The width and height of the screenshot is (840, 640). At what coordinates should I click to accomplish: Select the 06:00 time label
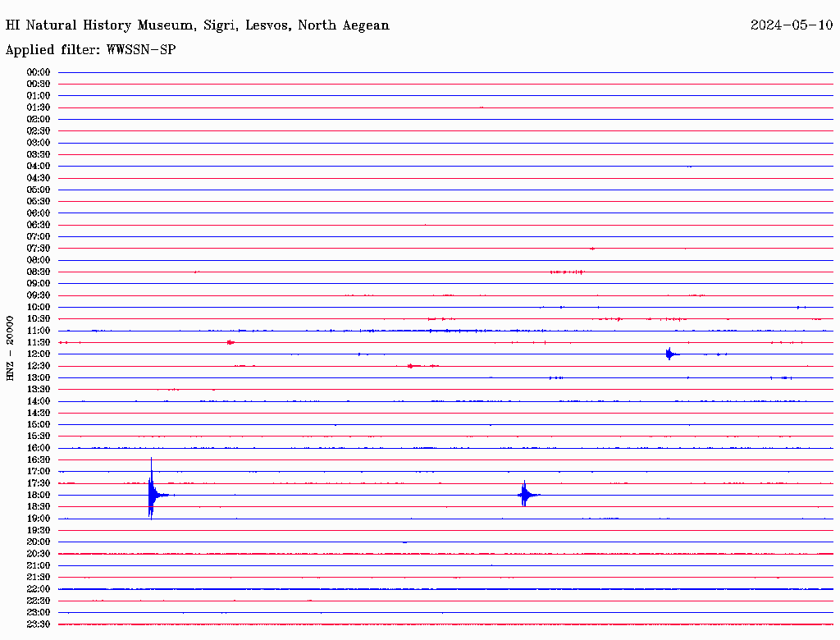click(39, 213)
